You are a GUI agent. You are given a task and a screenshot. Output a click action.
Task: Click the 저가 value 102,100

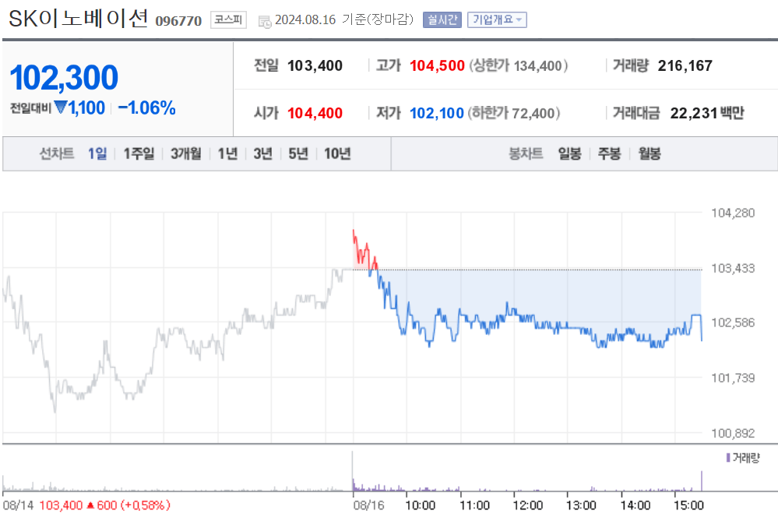tap(437, 113)
